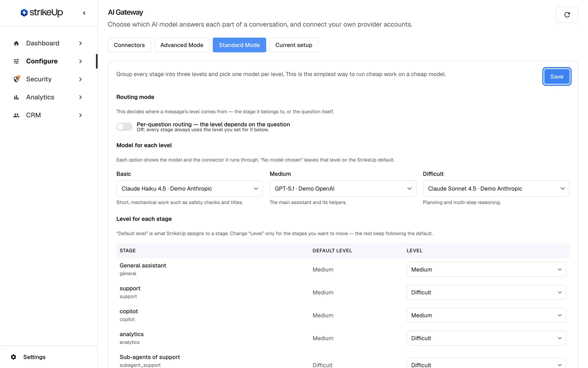Screen dimensions: 588x368
Task: Open the Current setup tab
Action: (x=294, y=45)
